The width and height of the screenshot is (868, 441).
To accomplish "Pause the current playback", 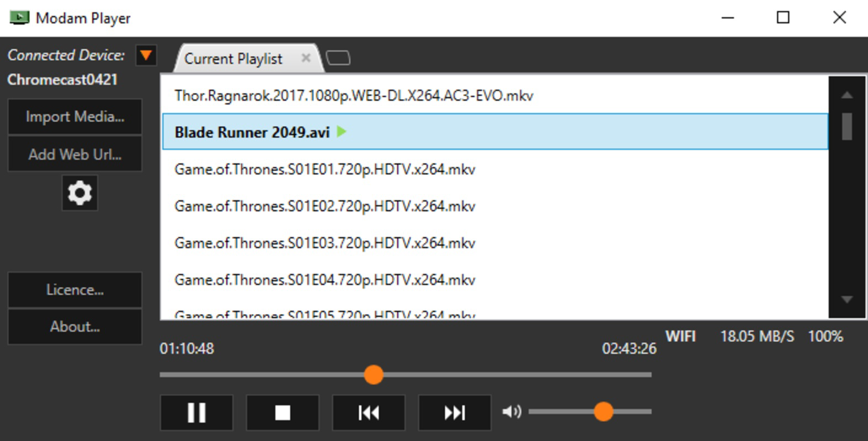I will (196, 412).
